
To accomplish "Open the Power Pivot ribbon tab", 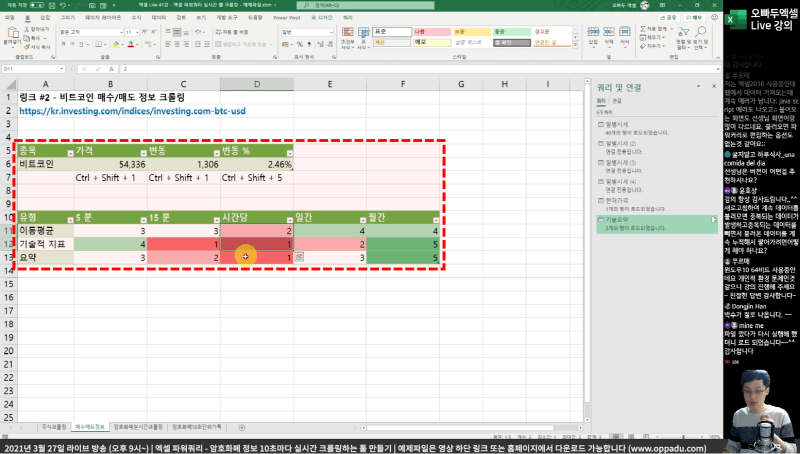I will point(286,17).
